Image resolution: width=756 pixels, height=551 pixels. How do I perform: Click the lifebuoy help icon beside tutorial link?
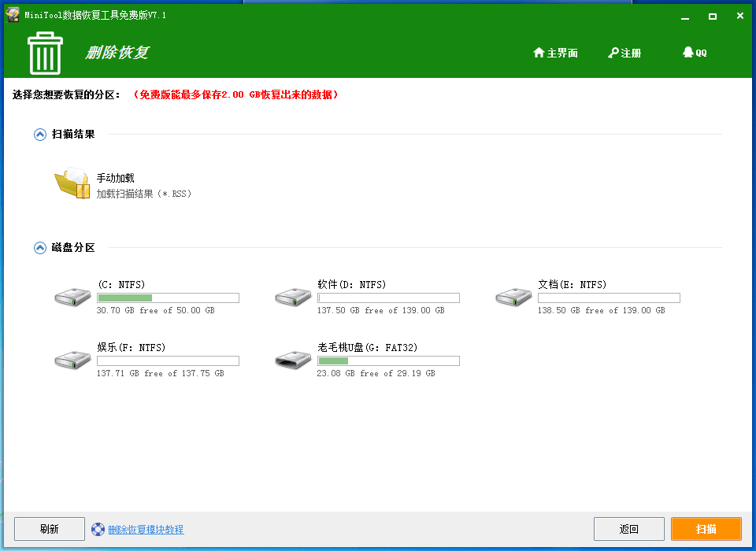click(98, 529)
